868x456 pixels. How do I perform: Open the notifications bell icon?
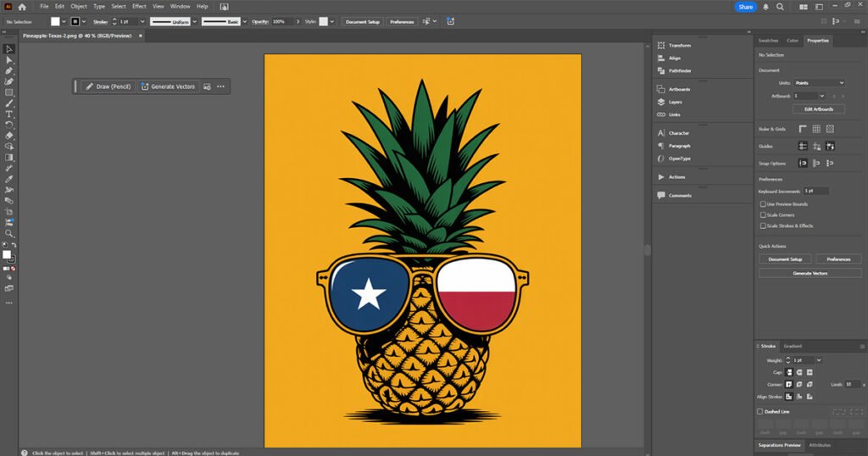pos(765,7)
